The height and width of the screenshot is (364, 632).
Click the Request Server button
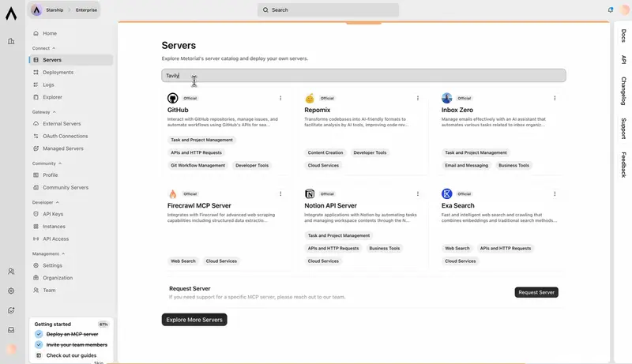click(536, 292)
